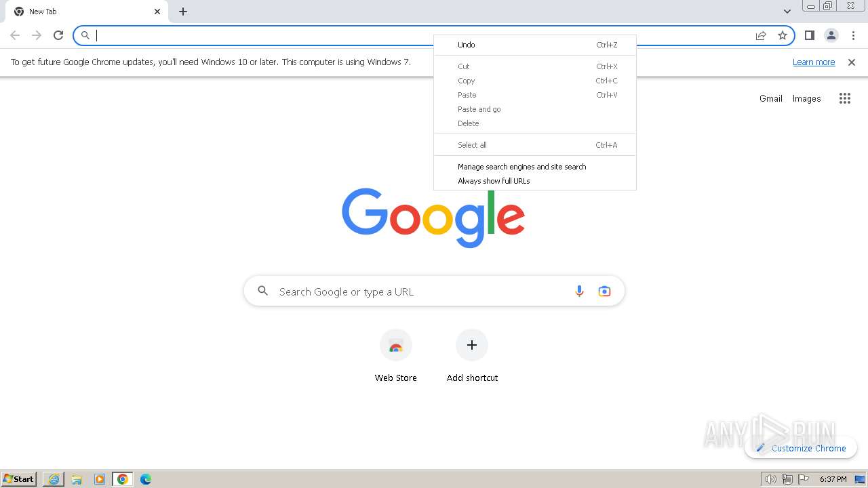Open the Google apps grid
Screen dimensions: 868x488
tap(844, 98)
